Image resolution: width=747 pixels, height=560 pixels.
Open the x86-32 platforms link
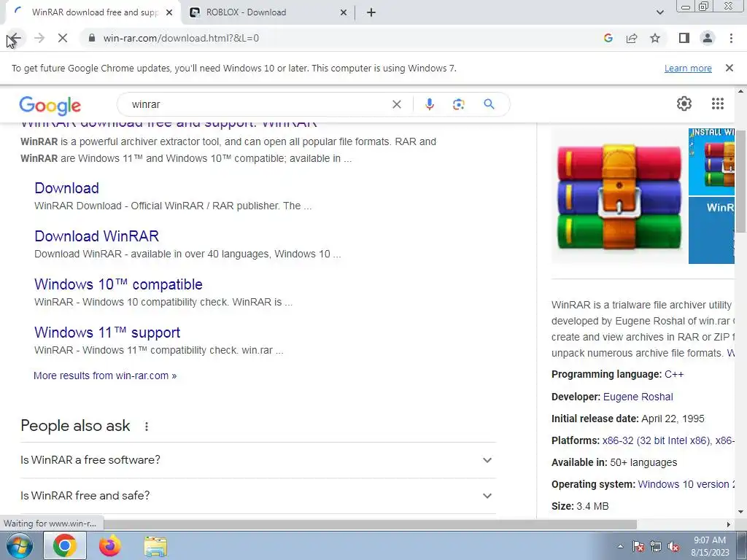coord(656,440)
